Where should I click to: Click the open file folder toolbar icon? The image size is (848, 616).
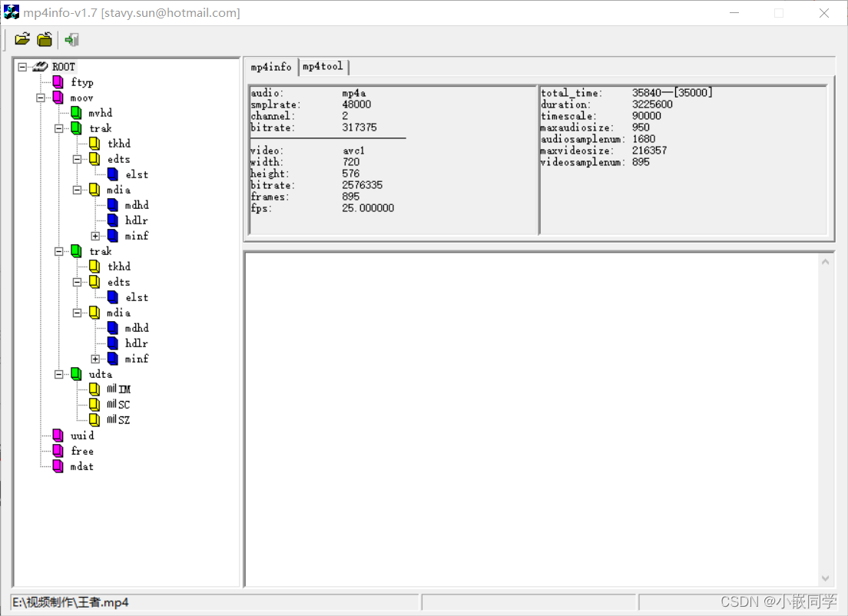[x=22, y=39]
